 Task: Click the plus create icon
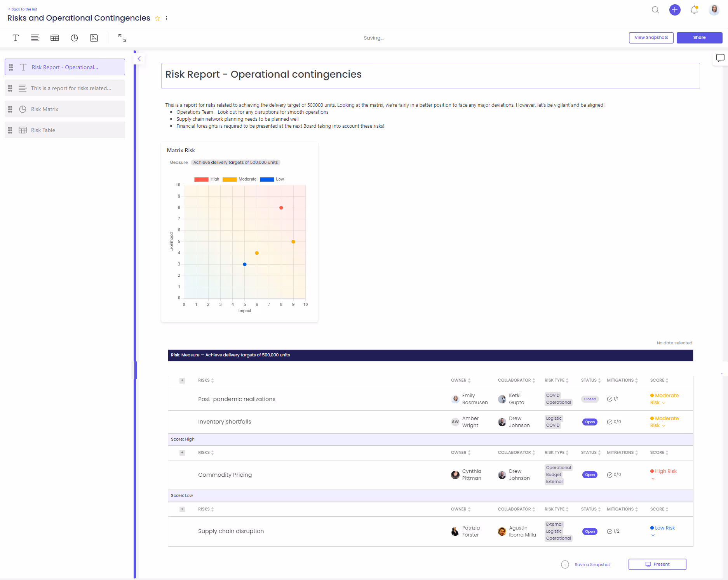[x=675, y=10]
